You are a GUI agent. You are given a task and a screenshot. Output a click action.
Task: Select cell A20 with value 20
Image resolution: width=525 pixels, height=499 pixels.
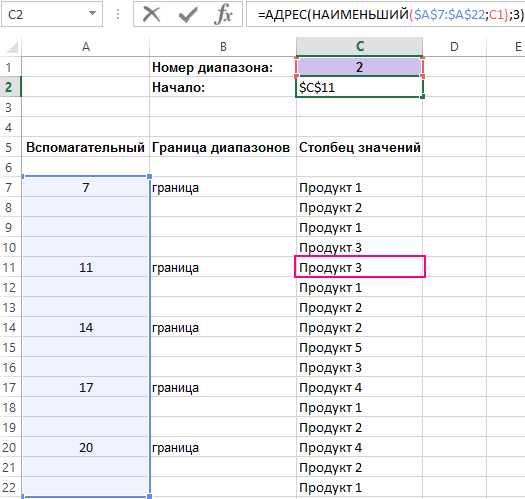coord(86,447)
